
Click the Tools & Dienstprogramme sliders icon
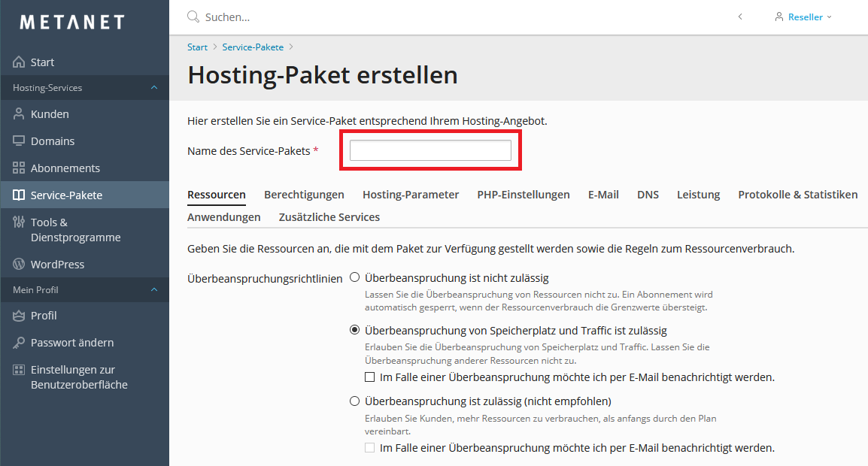click(19, 222)
